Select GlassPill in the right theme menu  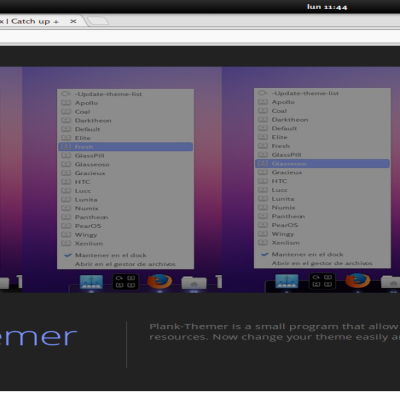[322, 155]
